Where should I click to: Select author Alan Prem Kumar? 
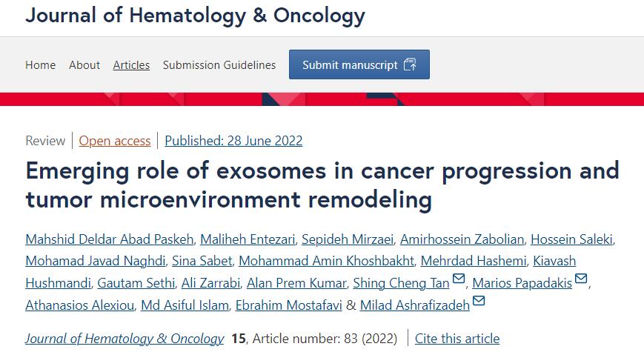click(x=296, y=283)
